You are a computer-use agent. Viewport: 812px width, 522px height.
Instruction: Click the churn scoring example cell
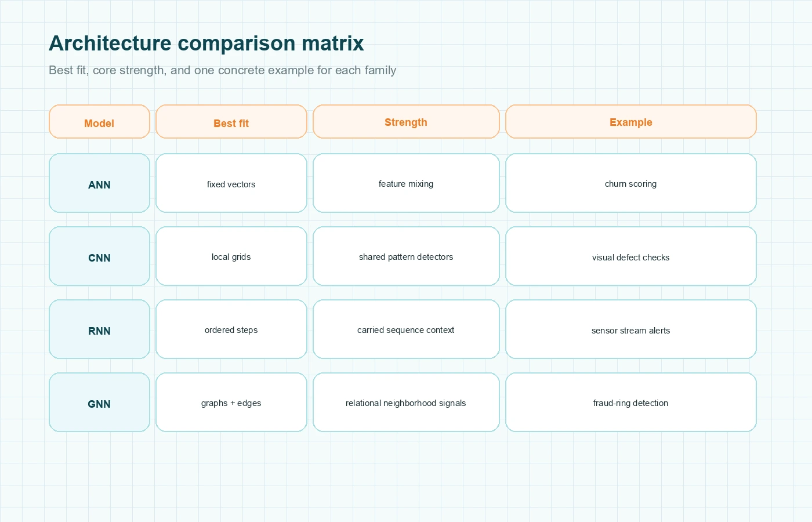click(x=631, y=184)
